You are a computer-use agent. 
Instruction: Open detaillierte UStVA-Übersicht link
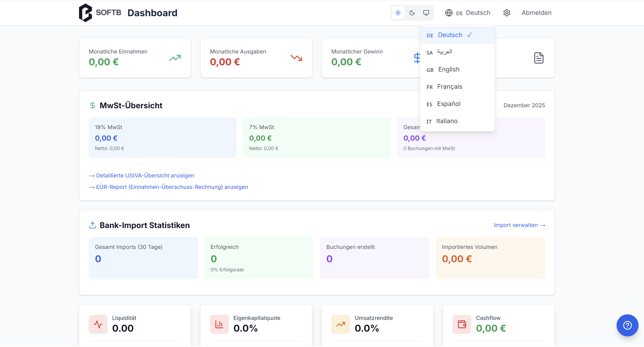145,176
